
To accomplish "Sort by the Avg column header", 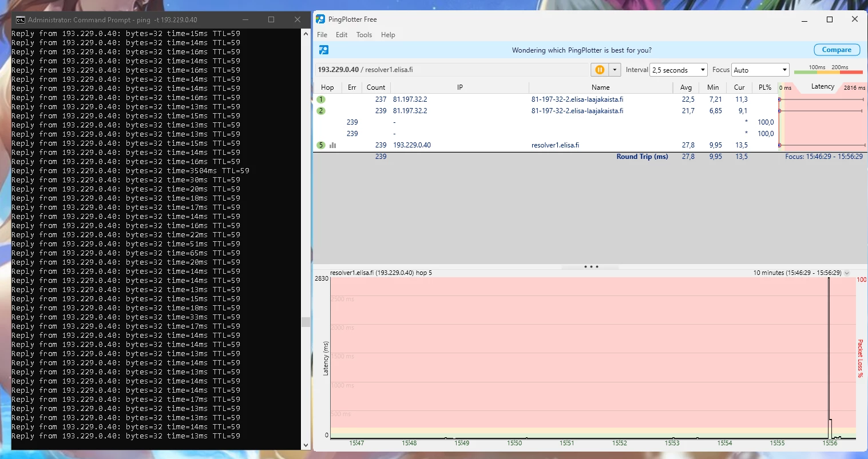I will pos(686,87).
